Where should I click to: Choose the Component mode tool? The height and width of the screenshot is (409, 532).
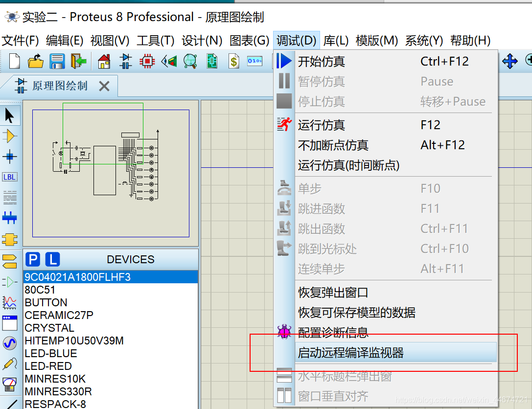coord(10,136)
